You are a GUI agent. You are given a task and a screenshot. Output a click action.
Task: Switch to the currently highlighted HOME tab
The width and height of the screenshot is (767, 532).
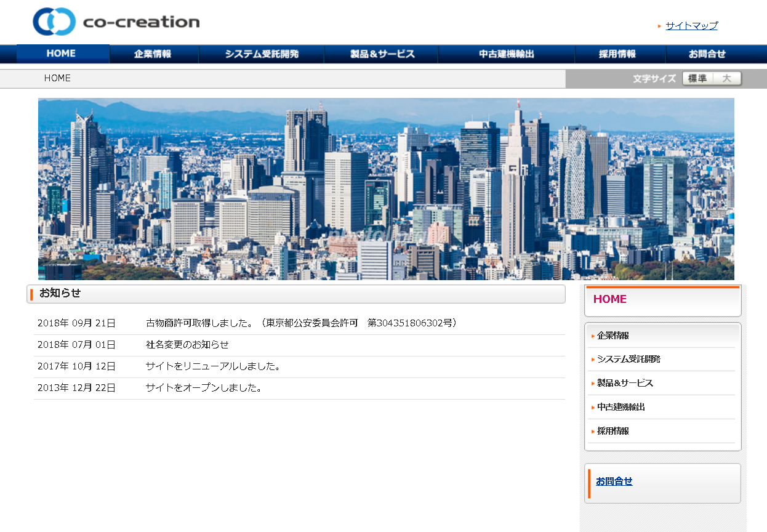[60, 54]
